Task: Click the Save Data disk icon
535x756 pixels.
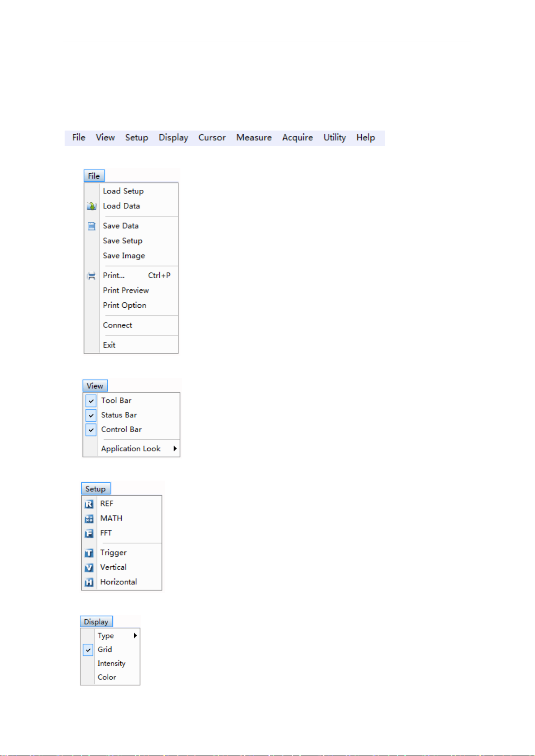Action: (x=92, y=226)
